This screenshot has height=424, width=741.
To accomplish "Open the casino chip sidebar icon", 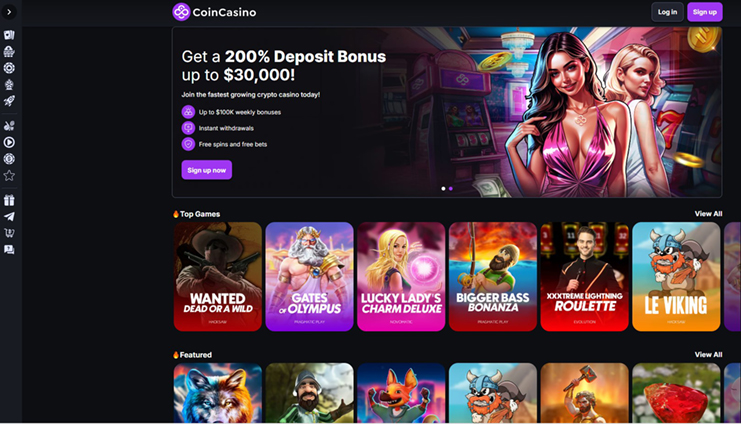I will (9, 68).
